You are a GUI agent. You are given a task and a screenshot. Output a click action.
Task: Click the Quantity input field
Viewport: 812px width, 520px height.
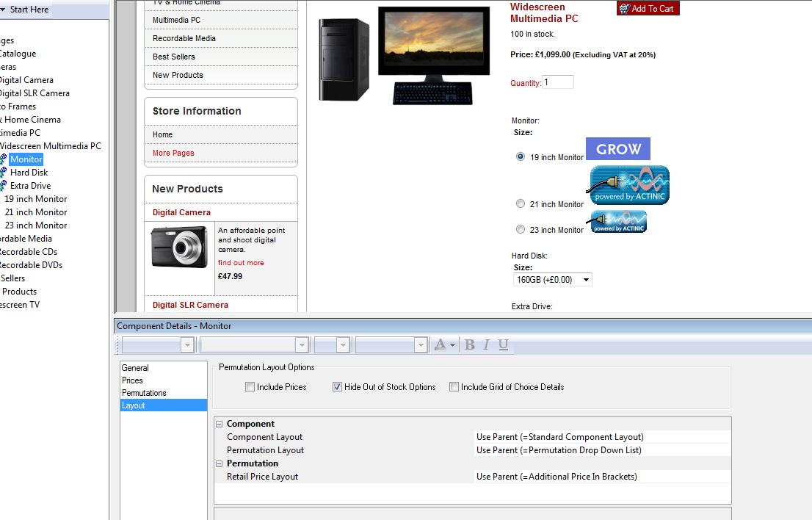pyautogui.click(x=558, y=82)
